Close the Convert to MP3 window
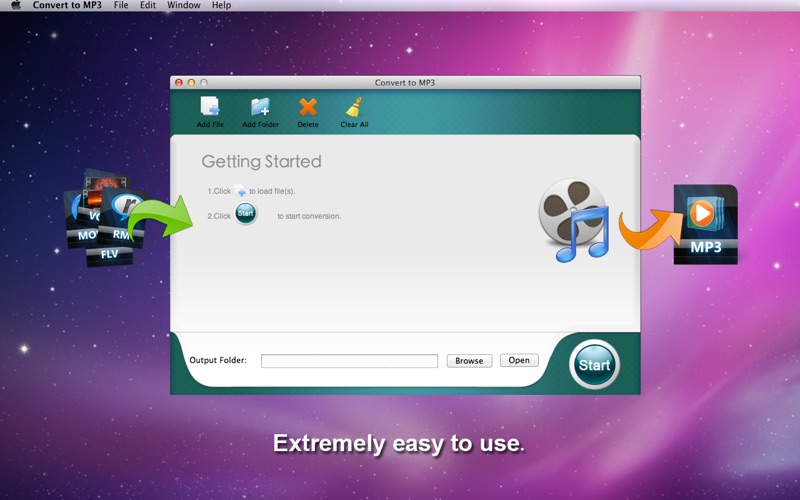The width and height of the screenshot is (800, 500). [179, 83]
